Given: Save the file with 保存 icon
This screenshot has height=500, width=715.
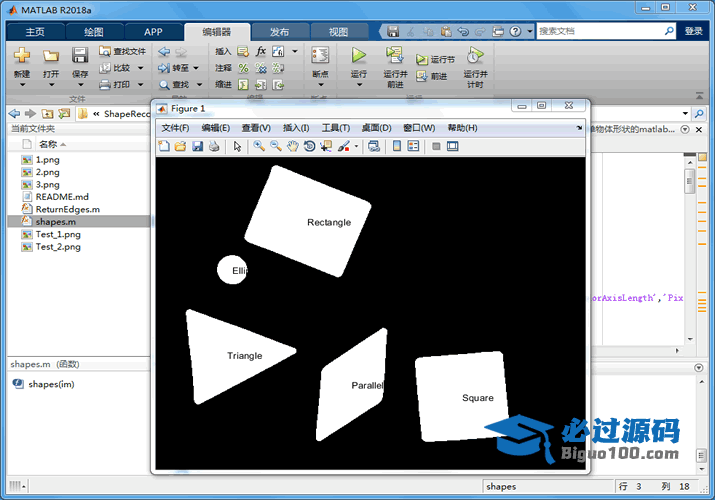Looking at the screenshot, I should 80,56.
